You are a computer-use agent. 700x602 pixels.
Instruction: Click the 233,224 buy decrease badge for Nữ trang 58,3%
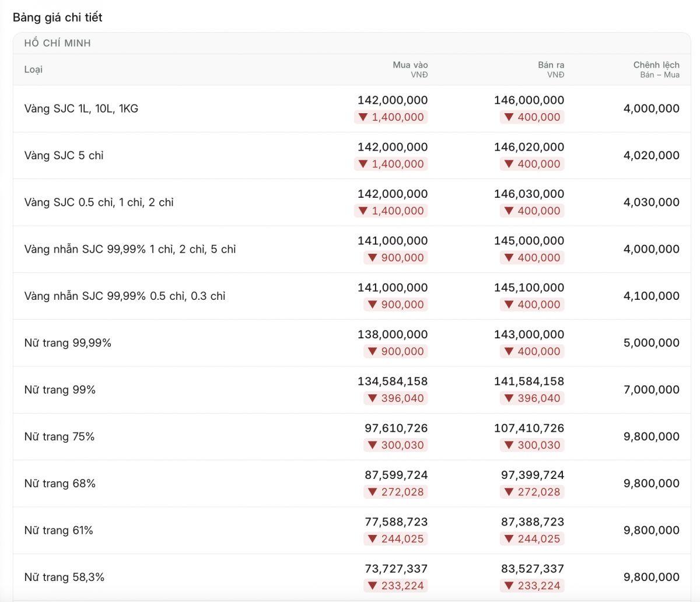[x=395, y=586]
